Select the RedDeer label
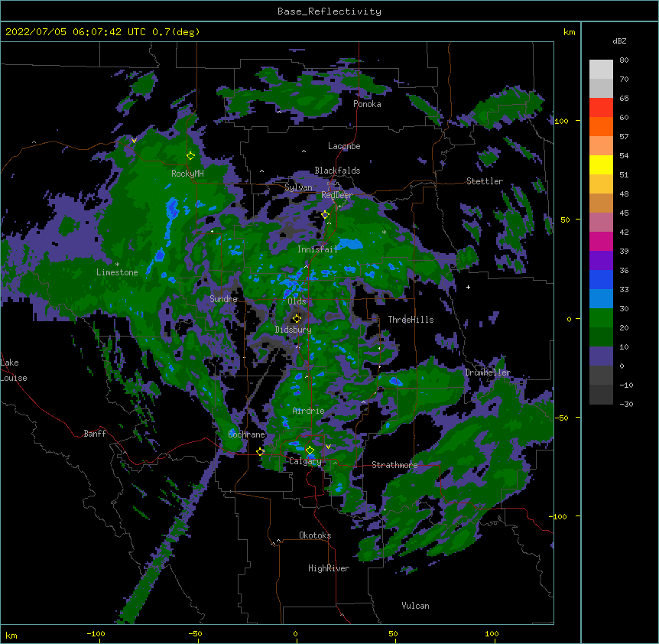659x644 pixels. (337, 195)
